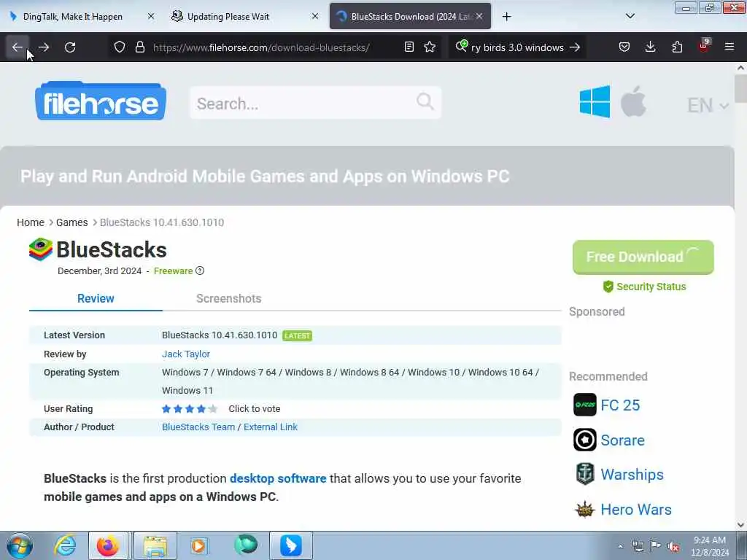Viewport: 747px width, 560px height.
Task: Open a new tab with the plus button
Action: tap(506, 17)
